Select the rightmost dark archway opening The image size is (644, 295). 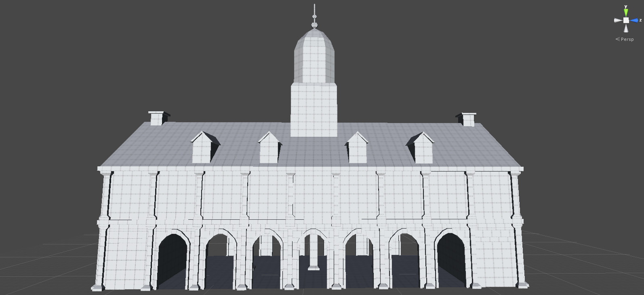(x=451, y=261)
